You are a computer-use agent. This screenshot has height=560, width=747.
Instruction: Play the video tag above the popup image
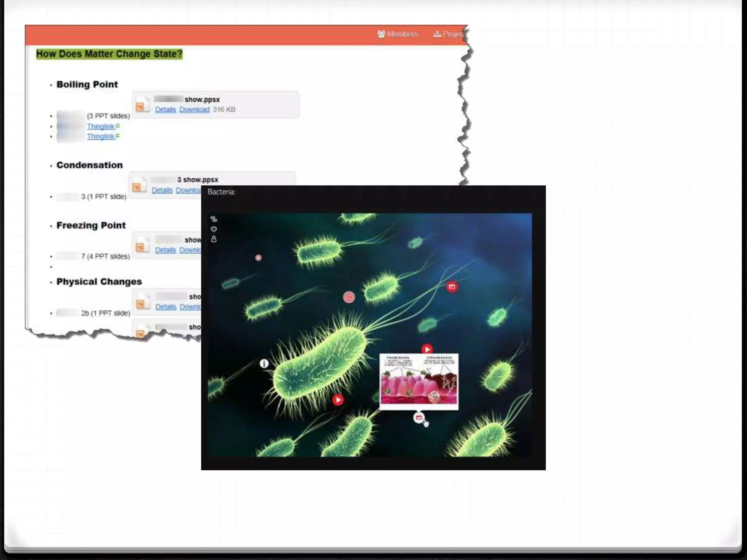(x=427, y=349)
